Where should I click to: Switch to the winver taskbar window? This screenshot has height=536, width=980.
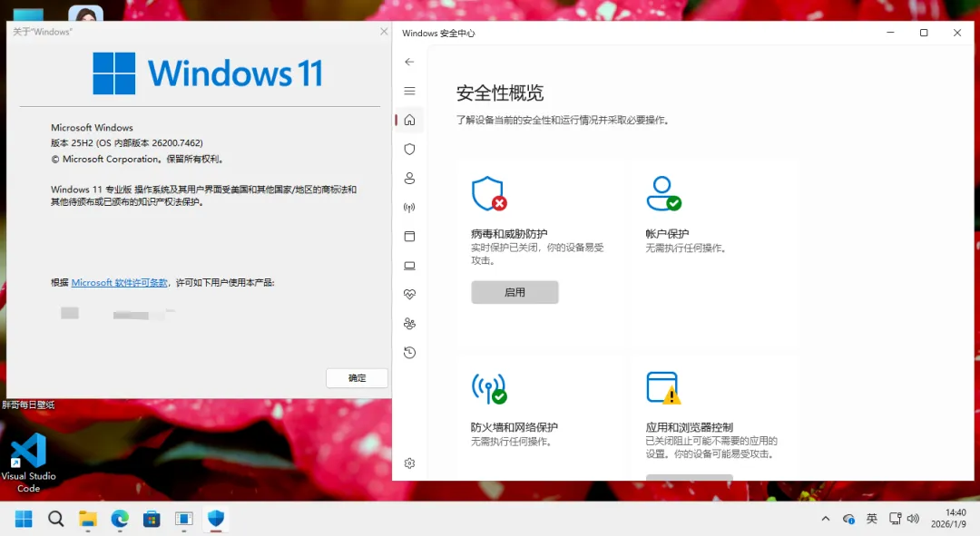pyautogui.click(x=183, y=519)
